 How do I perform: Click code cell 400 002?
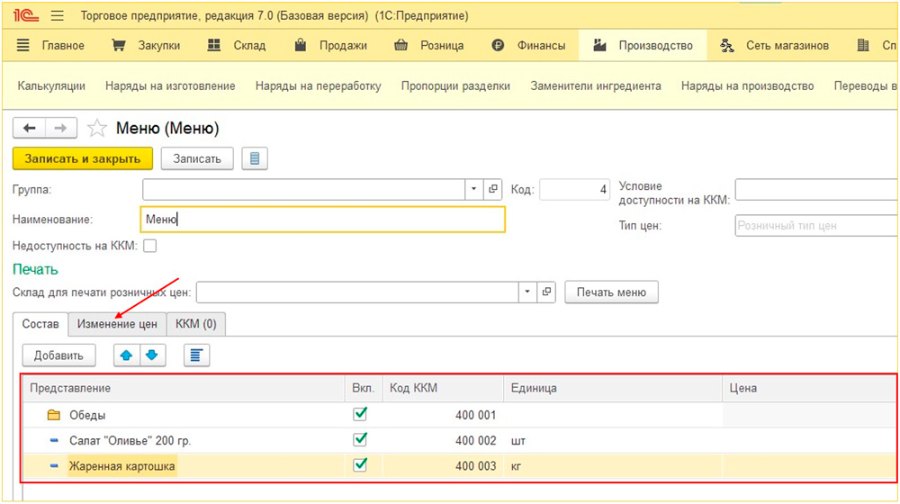(475, 440)
